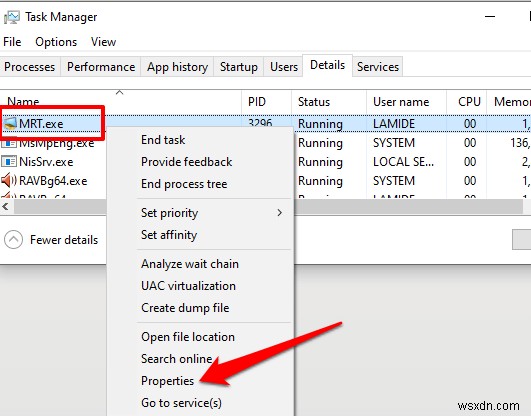
Task: Open the File menu
Action: [x=12, y=42]
